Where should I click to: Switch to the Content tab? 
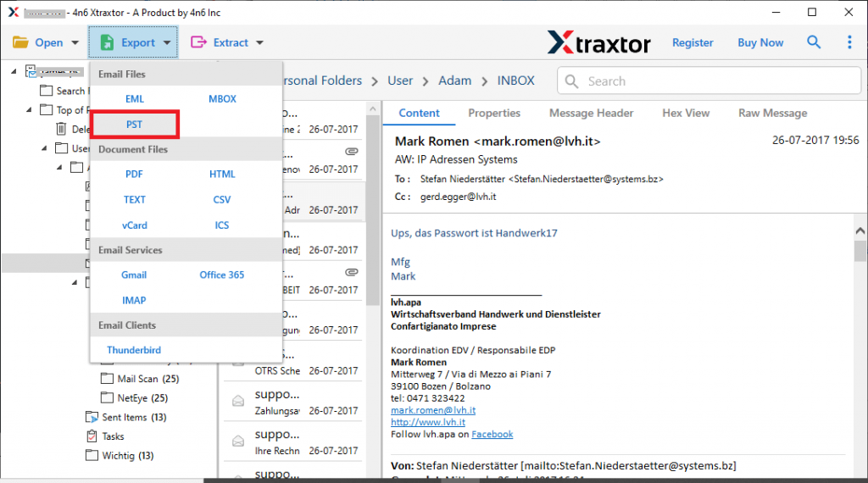[x=419, y=113]
